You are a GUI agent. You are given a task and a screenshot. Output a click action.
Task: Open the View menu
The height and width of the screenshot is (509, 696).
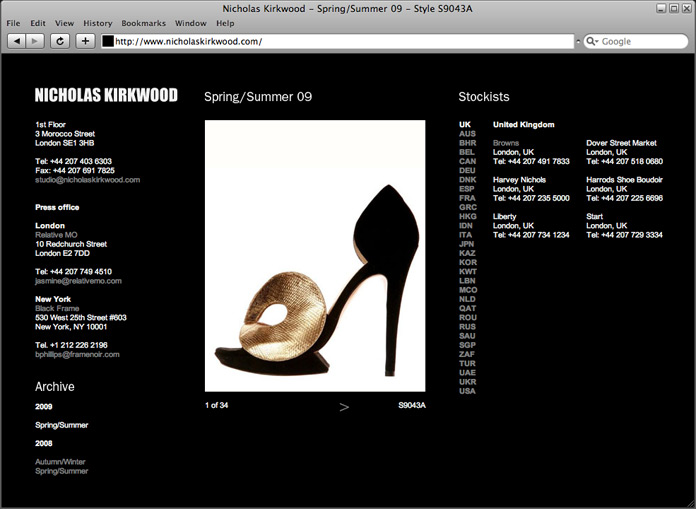tap(64, 23)
